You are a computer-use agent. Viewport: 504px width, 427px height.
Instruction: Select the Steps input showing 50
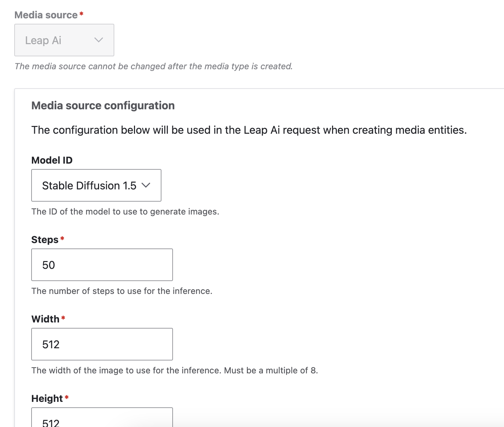(x=102, y=265)
